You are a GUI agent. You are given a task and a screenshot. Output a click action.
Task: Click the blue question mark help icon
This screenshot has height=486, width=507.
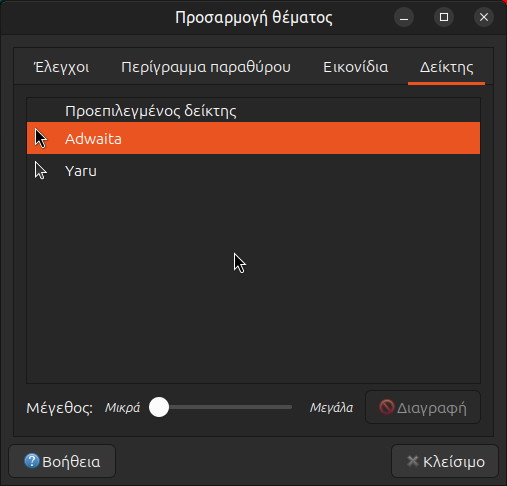tap(32, 461)
